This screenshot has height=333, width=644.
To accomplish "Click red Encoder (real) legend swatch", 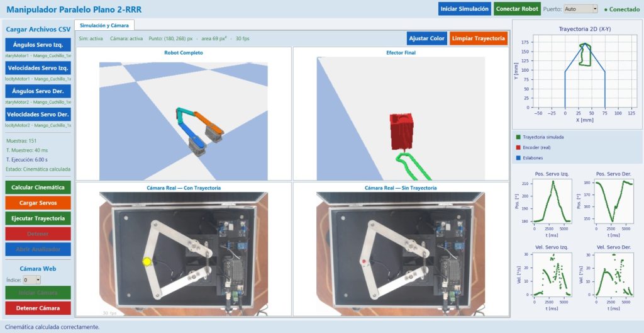I will pyautogui.click(x=518, y=147).
